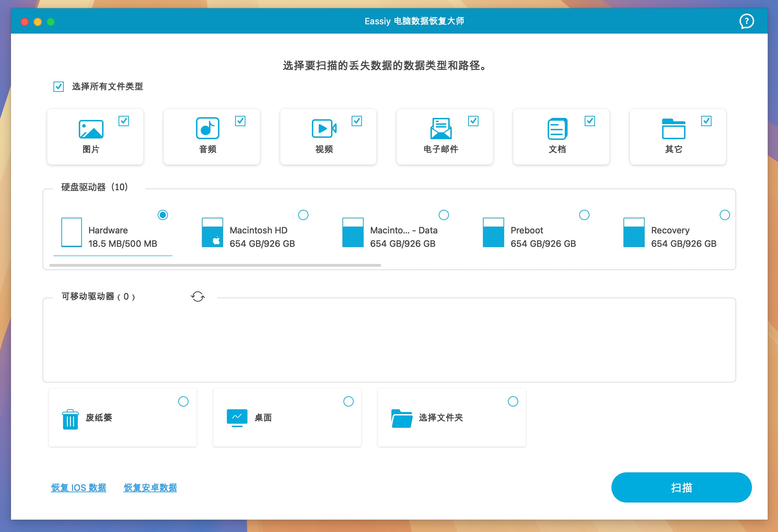Click the Recovery 654 GB/926 GB text
Screen dimensions: 778x532
pyautogui.click(x=684, y=237)
